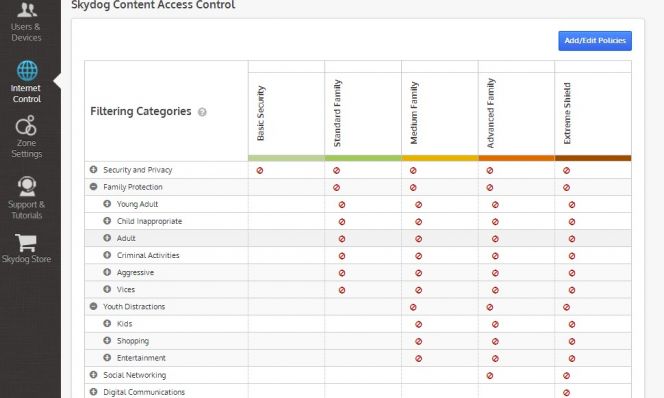Open Users & Devices sidebar icon

[x=27, y=10]
